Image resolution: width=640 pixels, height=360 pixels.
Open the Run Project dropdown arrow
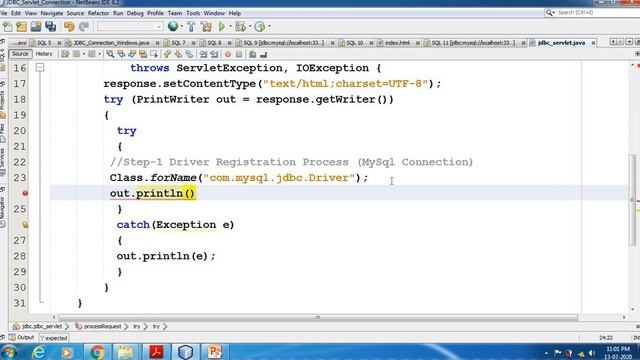[231, 27]
